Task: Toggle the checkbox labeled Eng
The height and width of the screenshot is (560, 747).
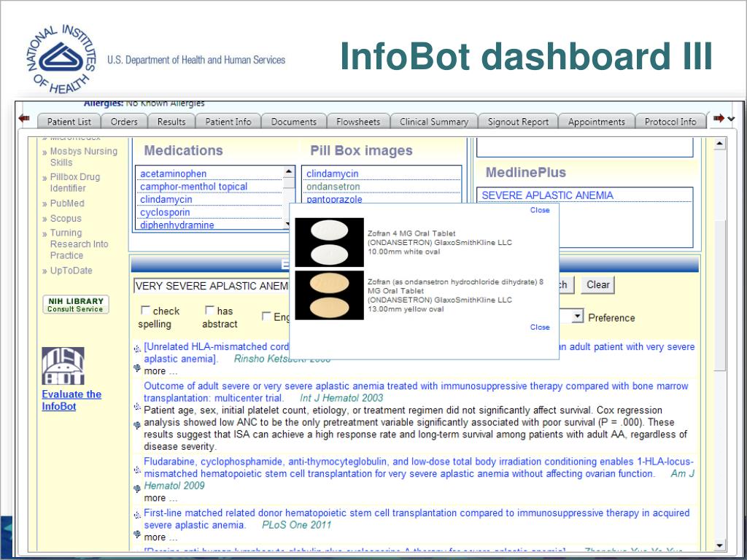Action: coord(267,316)
